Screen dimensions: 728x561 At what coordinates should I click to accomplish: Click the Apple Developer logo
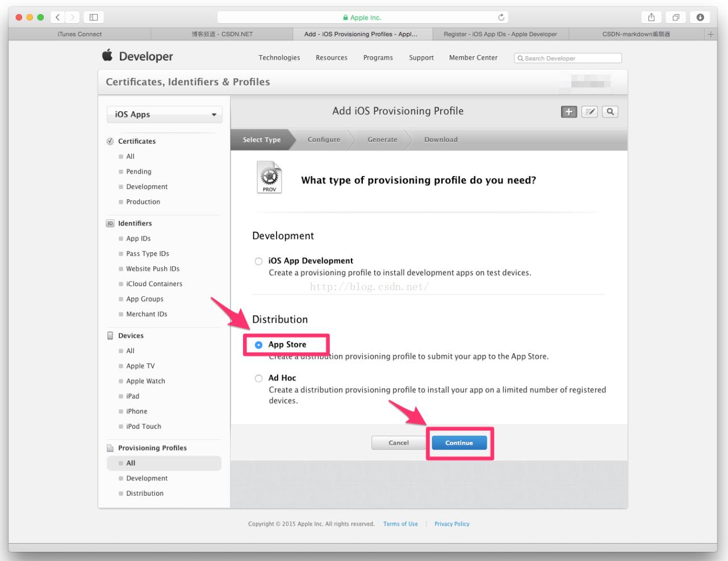(137, 56)
